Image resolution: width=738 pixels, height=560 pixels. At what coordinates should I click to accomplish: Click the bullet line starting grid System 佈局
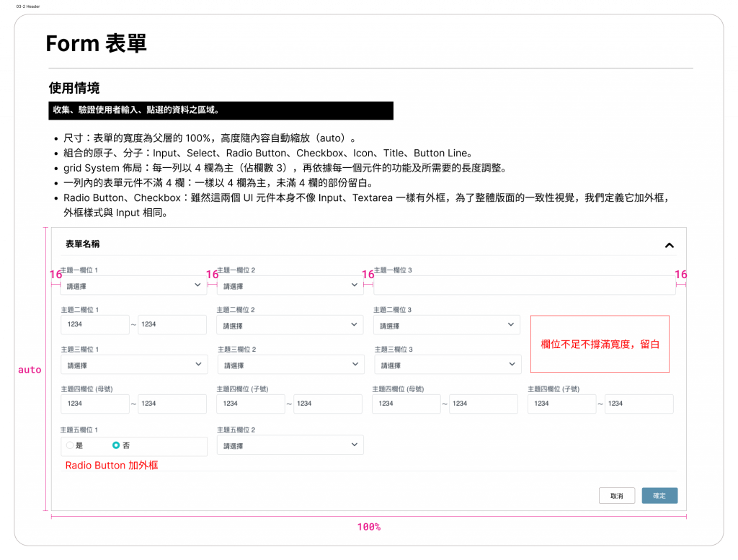pos(284,168)
